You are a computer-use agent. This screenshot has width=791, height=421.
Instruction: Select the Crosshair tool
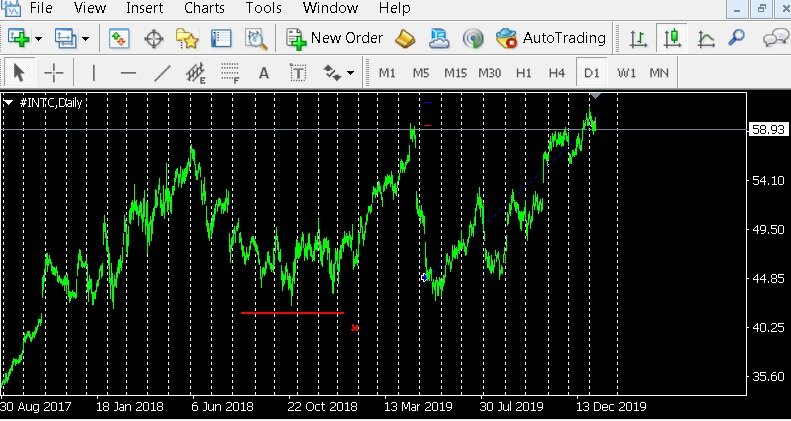(53, 73)
